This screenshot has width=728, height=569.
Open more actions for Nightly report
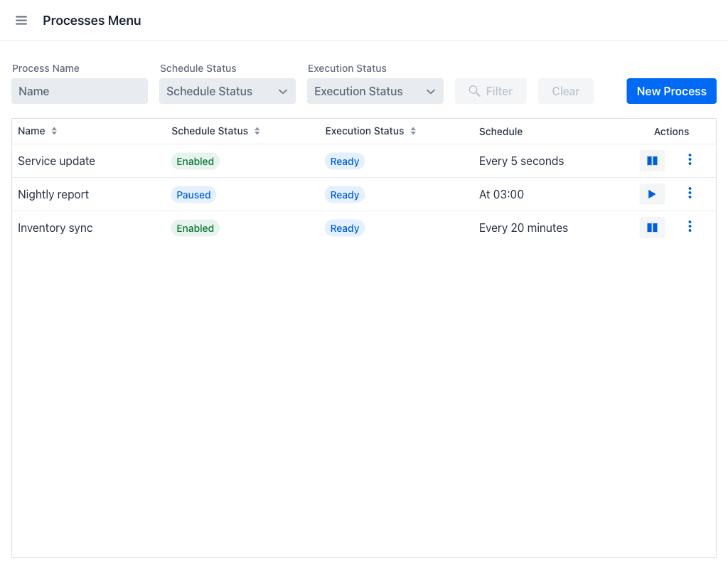[x=690, y=193]
